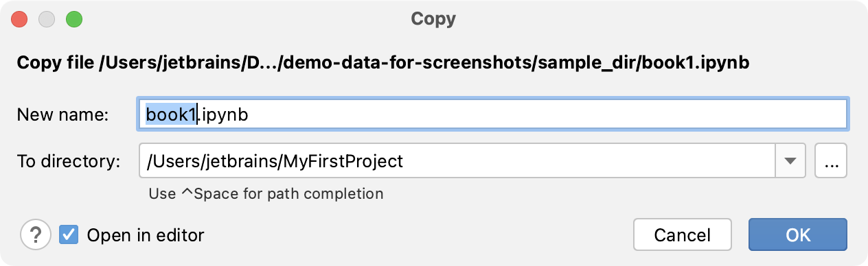This screenshot has width=868, height=266.
Task: Uncheck the Open in editor checkbox
Action: [x=68, y=234]
